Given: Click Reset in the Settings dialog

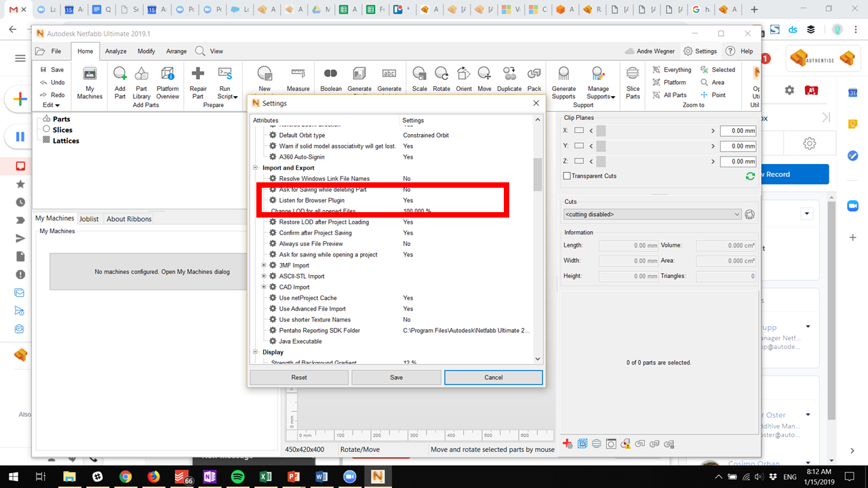Looking at the screenshot, I should 299,378.
